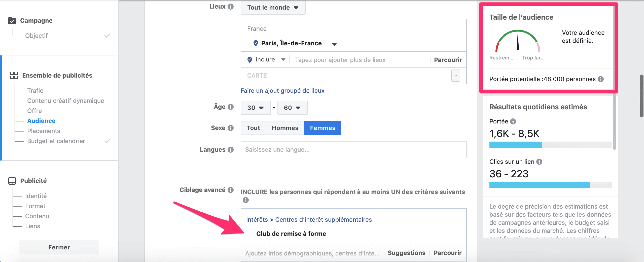Viewport: 644px width, 262px height.
Task: Click info icon next to Clics sur un lien
Action: pyautogui.click(x=539, y=162)
